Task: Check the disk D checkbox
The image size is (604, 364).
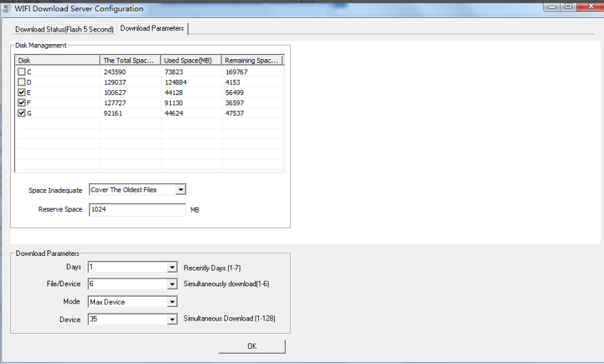Action: 21,82
